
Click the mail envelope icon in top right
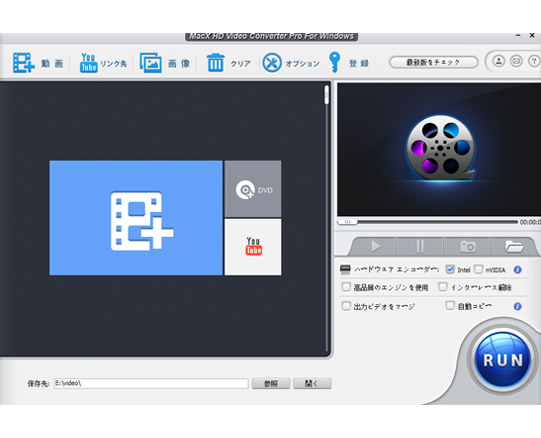coord(516,61)
